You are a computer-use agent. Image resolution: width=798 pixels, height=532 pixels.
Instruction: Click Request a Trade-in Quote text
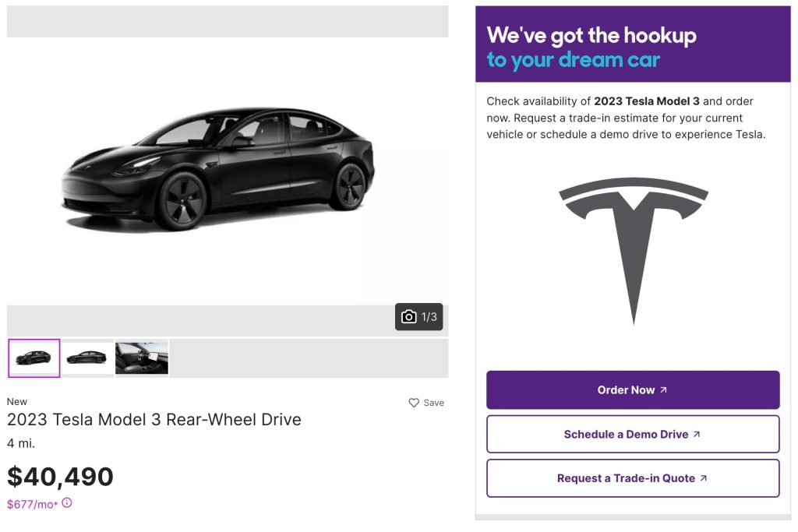626,478
